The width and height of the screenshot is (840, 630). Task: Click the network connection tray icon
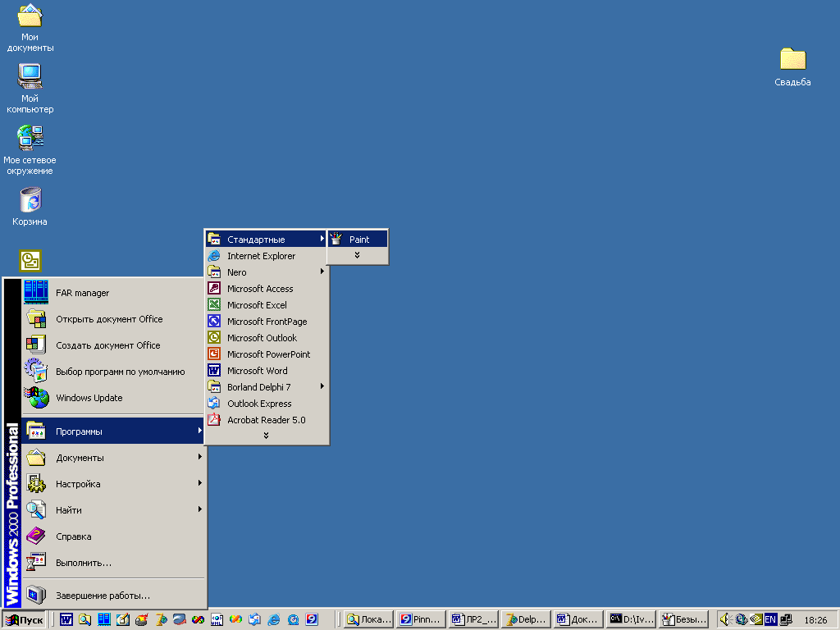click(786, 619)
